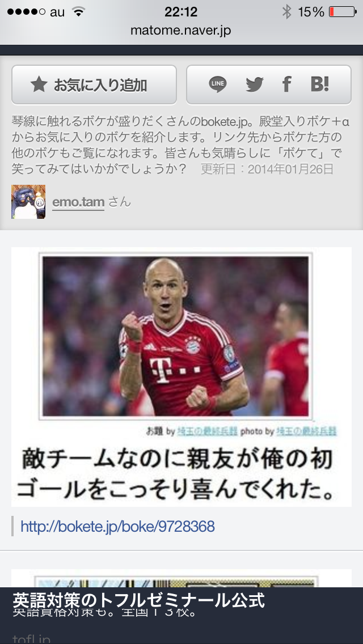Bookmark with the Hatena B! icon
The height and width of the screenshot is (644, 363).
click(x=320, y=84)
